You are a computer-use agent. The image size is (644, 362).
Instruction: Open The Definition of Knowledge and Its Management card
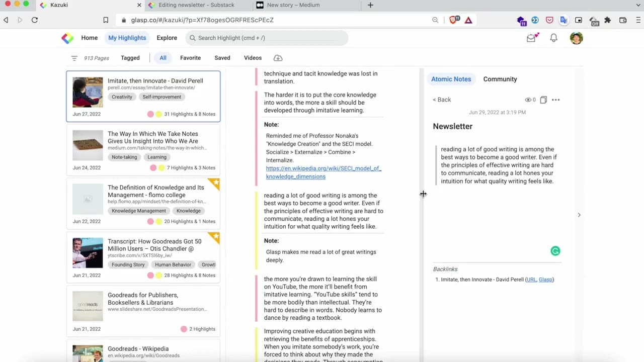tap(143, 204)
